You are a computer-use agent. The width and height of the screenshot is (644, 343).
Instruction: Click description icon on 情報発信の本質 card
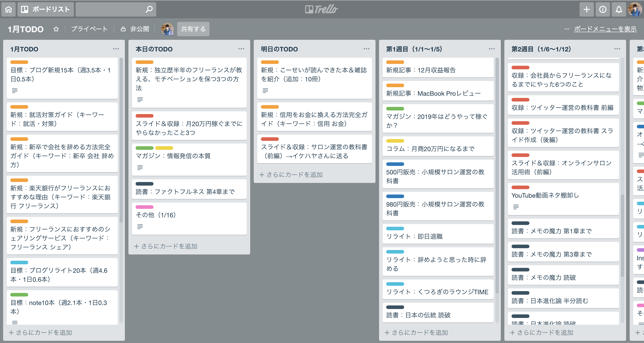pos(140,167)
